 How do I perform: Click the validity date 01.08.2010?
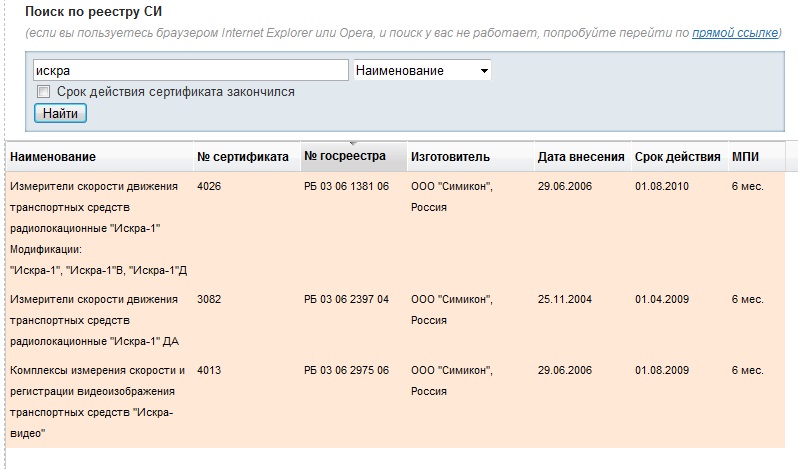click(x=662, y=187)
